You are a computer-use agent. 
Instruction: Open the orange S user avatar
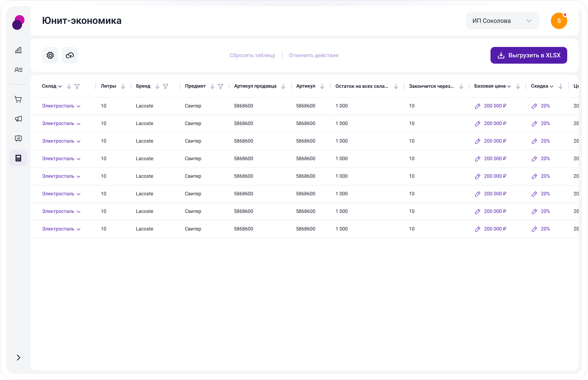[x=559, y=21]
